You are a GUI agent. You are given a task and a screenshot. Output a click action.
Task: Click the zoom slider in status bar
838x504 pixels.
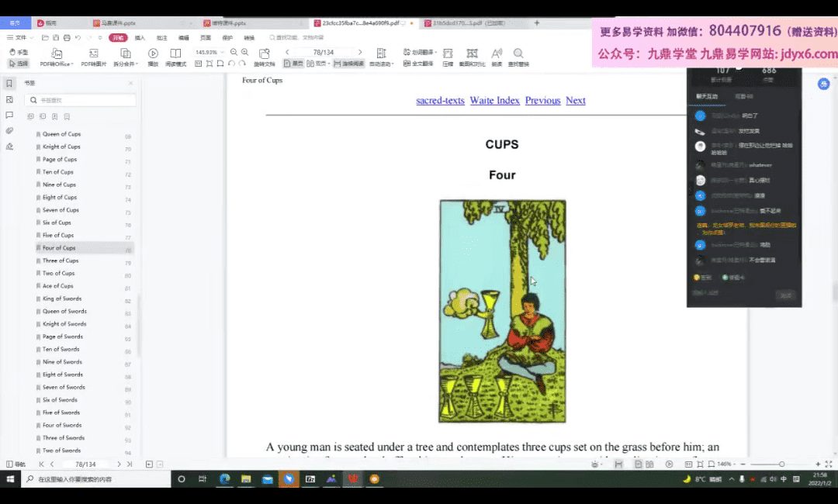pos(781,464)
